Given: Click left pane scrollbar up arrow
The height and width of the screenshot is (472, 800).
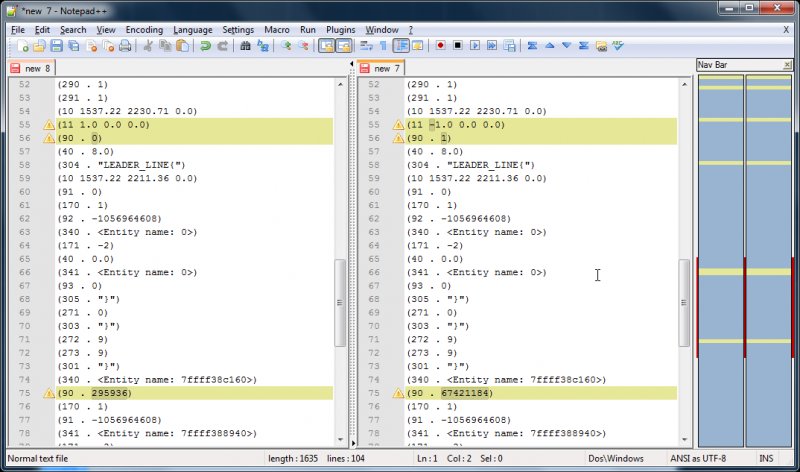Looking at the screenshot, I should pos(340,84).
